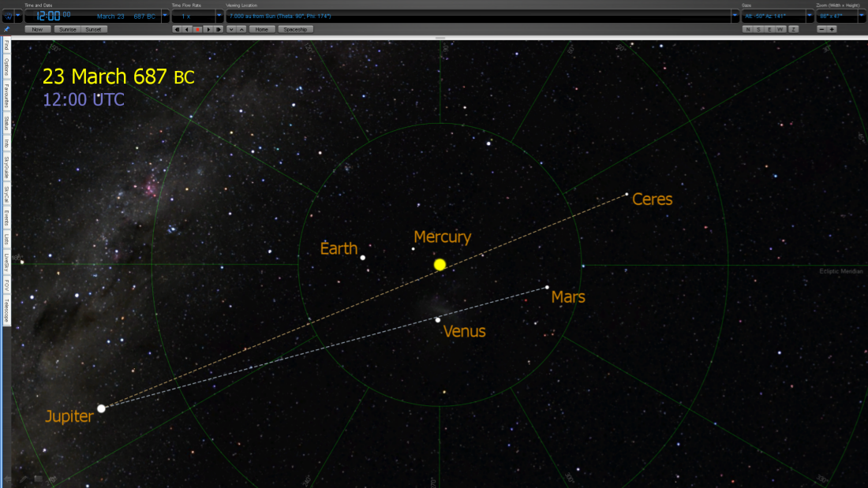Click the minus zoom out button

coord(821,29)
